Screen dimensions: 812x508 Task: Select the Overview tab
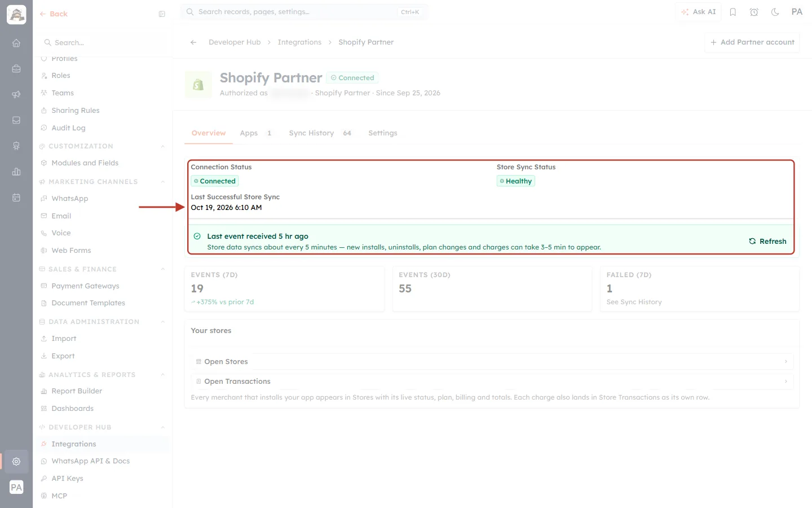pos(209,133)
